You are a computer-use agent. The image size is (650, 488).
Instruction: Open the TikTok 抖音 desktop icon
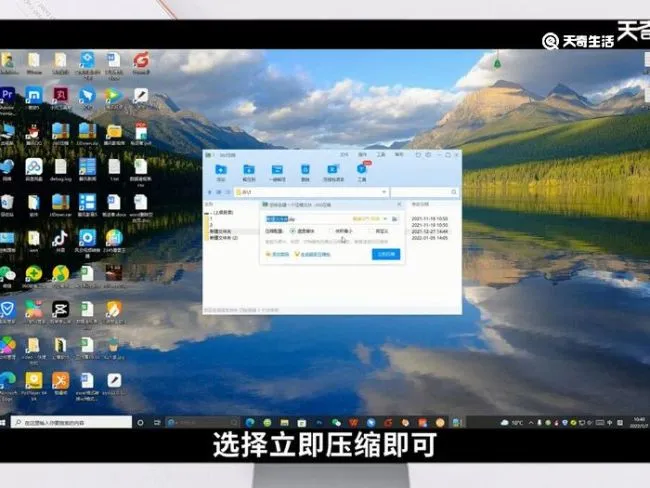pyautogui.click(x=61, y=241)
